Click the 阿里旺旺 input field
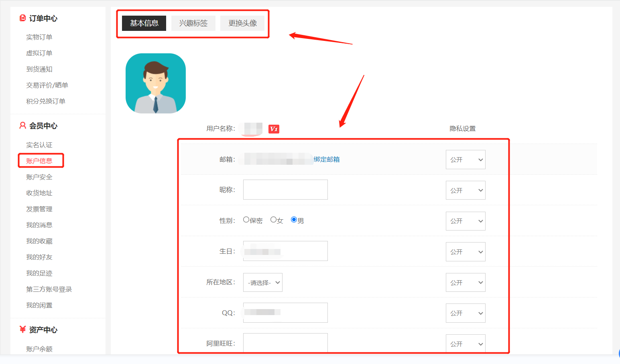This screenshot has width=620, height=364. 285,343
